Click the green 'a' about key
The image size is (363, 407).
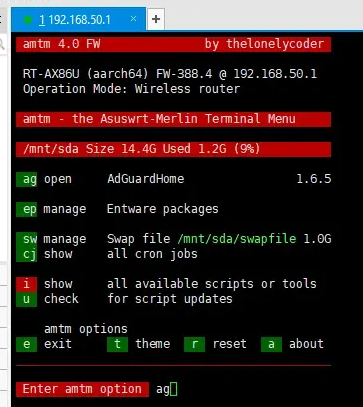pyautogui.click(x=271, y=344)
